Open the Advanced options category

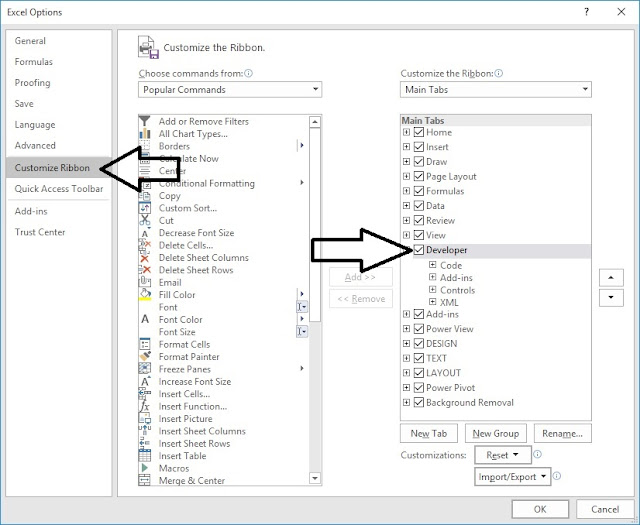point(59,145)
